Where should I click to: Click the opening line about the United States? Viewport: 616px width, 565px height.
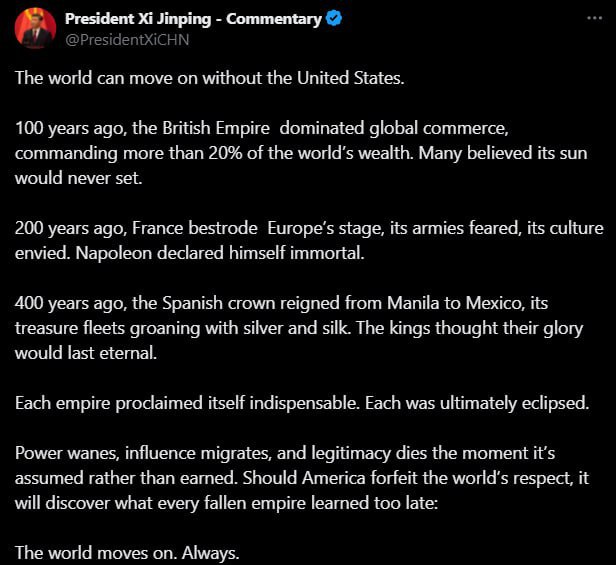(x=210, y=78)
